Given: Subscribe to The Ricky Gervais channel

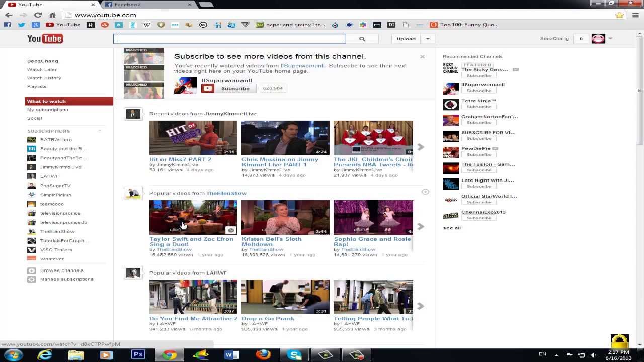Looking at the screenshot, I should tap(479, 75).
